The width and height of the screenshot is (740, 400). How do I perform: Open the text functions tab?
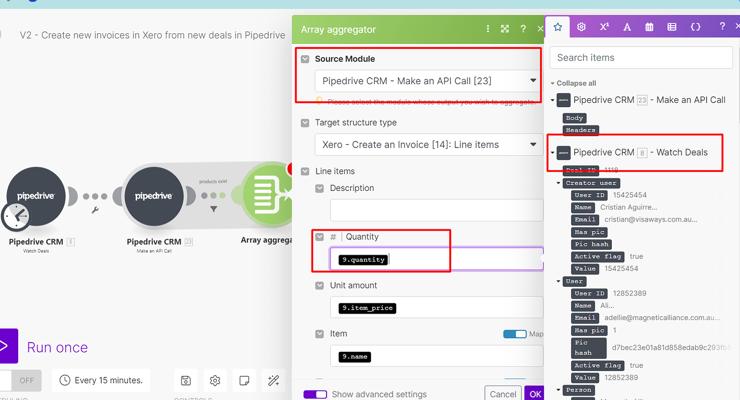[627, 27]
